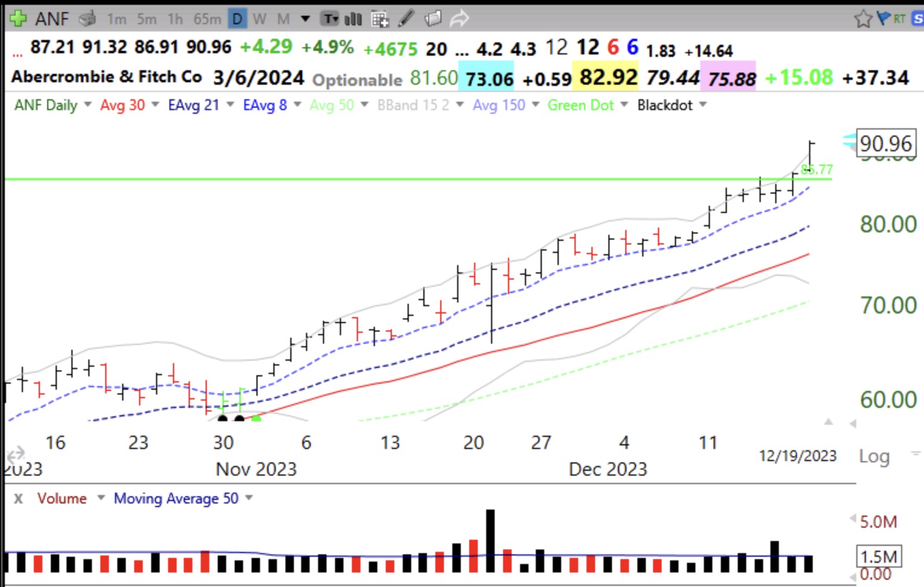Click the green plus add-symbol icon
This screenshot has height=587, width=924.
(x=18, y=19)
